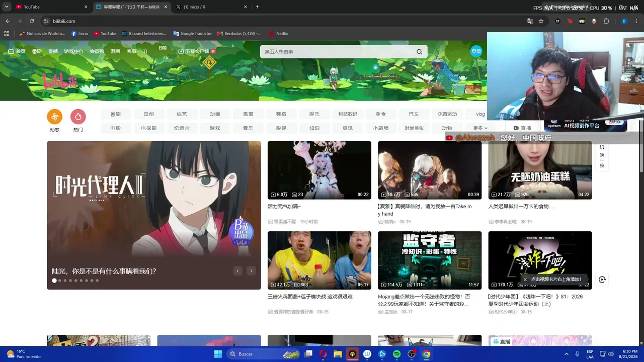Image resolution: width=644 pixels, height=362 pixels.
Task: Open 游戏中心 in the top nav
Action: point(73,51)
